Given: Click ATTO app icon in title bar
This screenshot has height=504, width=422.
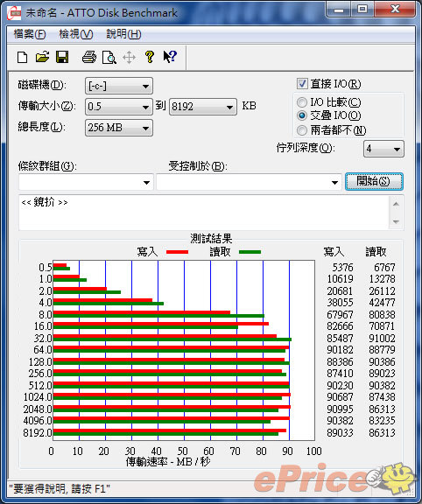Looking at the screenshot, I should pos(15,13).
